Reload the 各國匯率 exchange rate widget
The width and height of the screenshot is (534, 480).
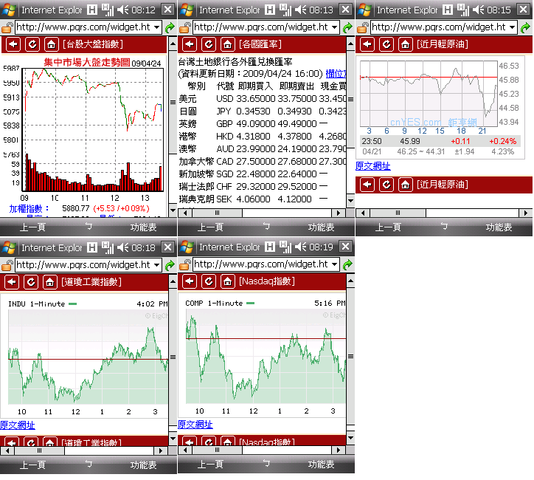209,44
